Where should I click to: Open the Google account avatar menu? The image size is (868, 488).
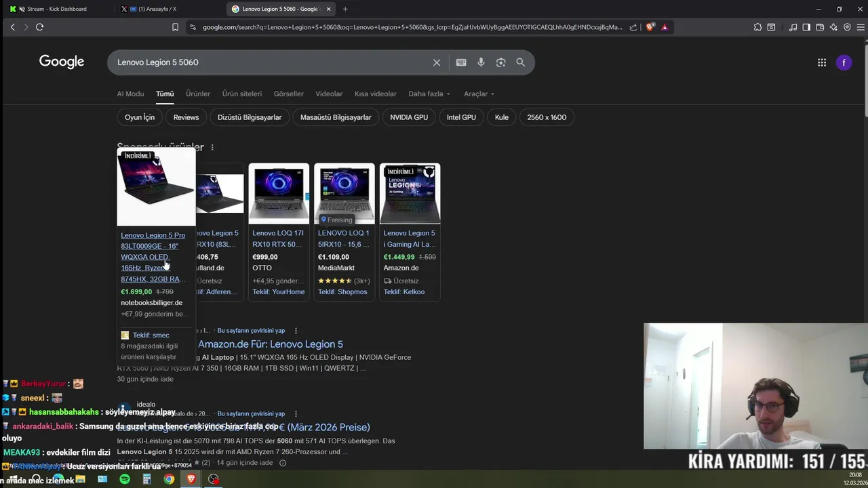point(844,62)
